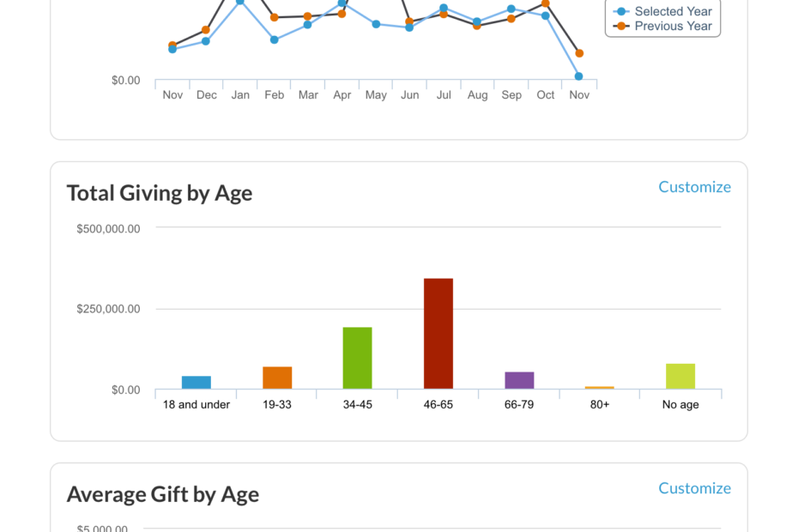Select the 66-79 purple bar
The width and height of the screenshot is (798, 532).
(x=519, y=380)
